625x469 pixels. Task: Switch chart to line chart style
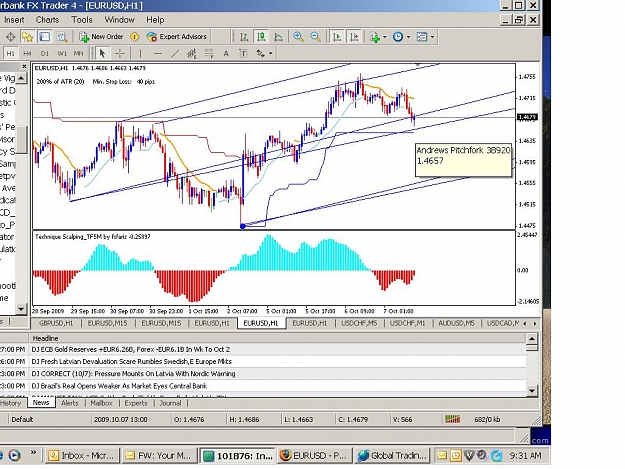(278, 37)
